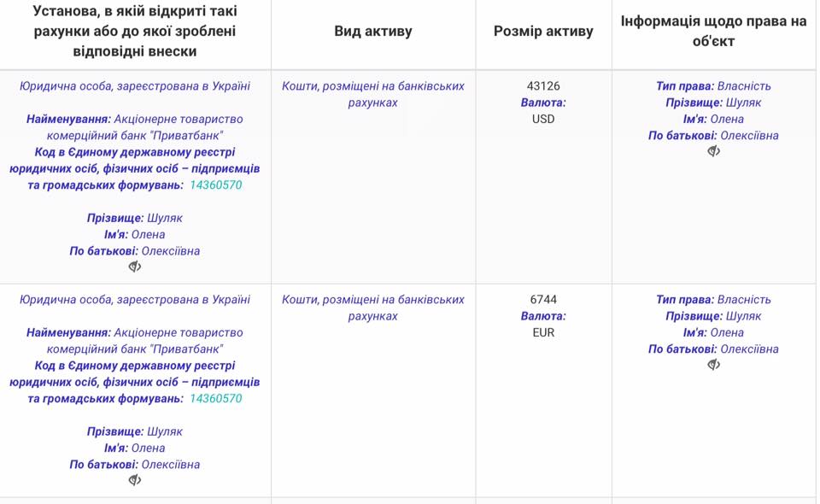Click "Юридична особа, зареєстрована в Україні" in USD row
This screenshot has height=504, width=820.
coord(135,86)
